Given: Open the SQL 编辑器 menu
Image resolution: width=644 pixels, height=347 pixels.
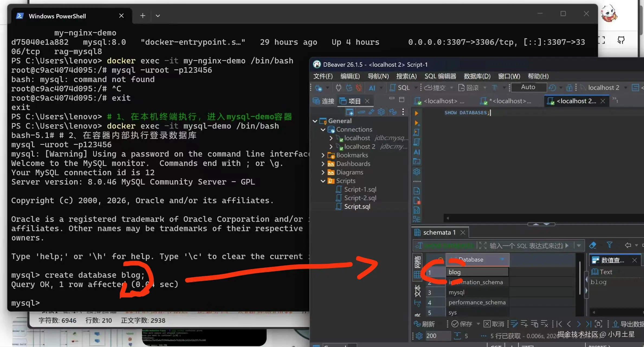Looking at the screenshot, I should click(440, 76).
